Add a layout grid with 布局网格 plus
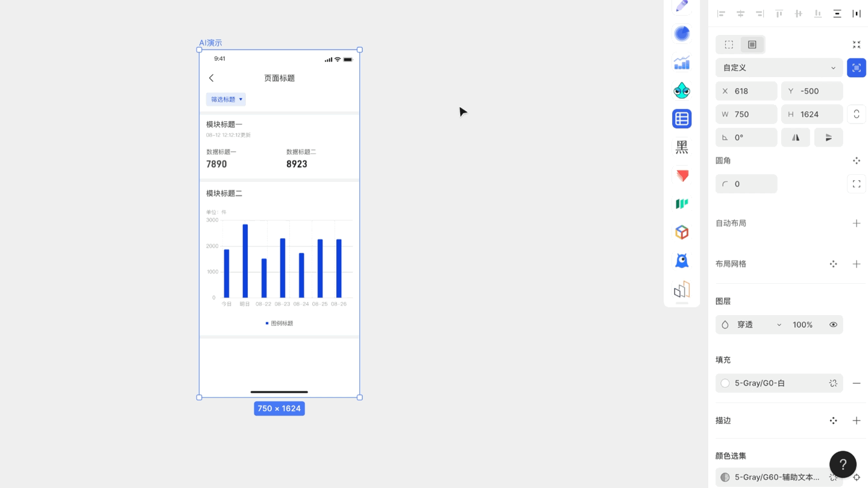The image size is (868, 488). [857, 264]
